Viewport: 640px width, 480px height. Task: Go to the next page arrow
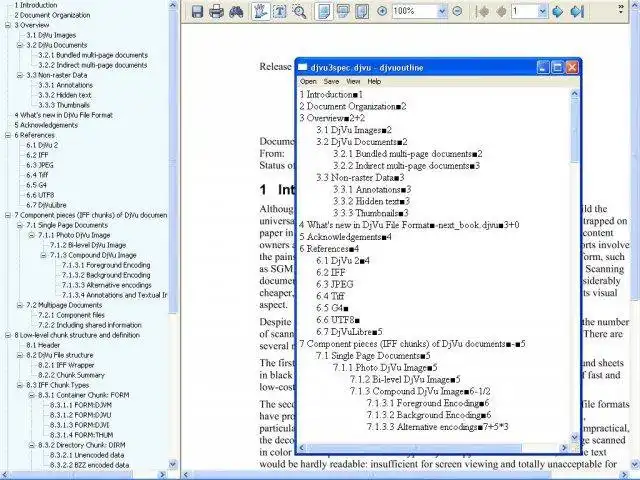point(557,11)
